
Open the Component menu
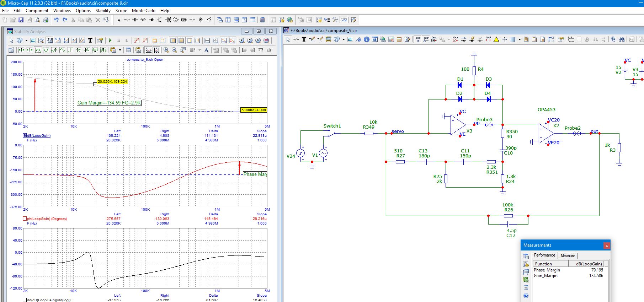pyautogui.click(x=37, y=11)
